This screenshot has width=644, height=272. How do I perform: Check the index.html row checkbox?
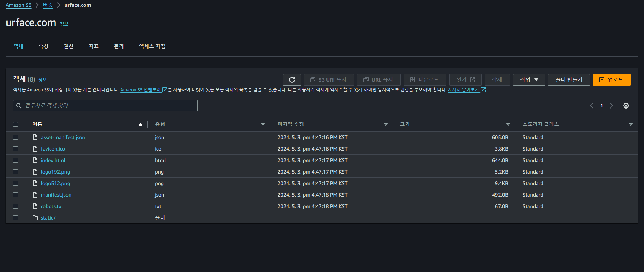[x=15, y=160]
